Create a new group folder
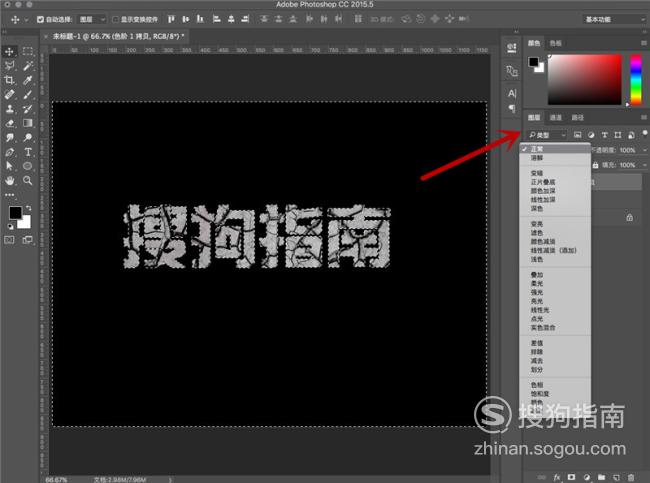 [601, 477]
